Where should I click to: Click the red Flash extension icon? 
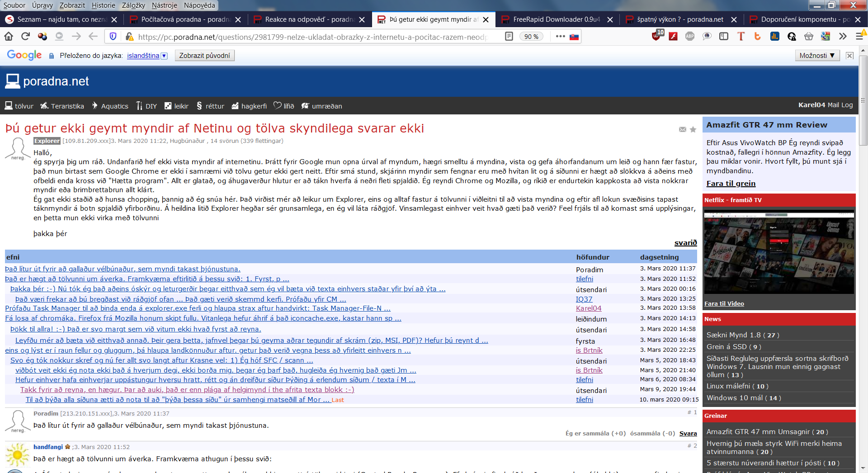[673, 36]
